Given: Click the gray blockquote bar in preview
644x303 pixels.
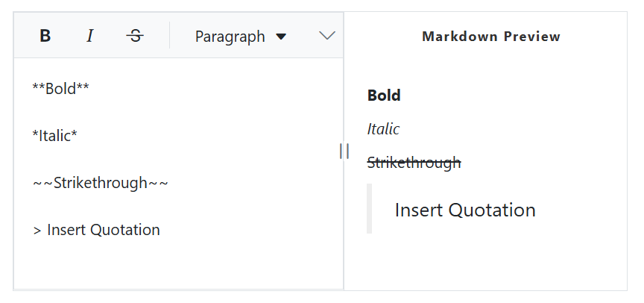Looking at the screenshot, I should click(x=369, y=210).
